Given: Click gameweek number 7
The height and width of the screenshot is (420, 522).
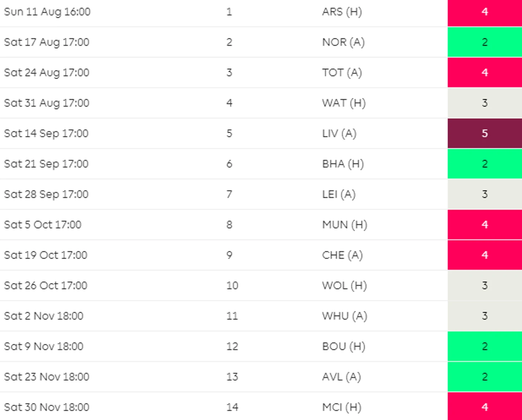Looking at the screenshot, I should (229, 194).
